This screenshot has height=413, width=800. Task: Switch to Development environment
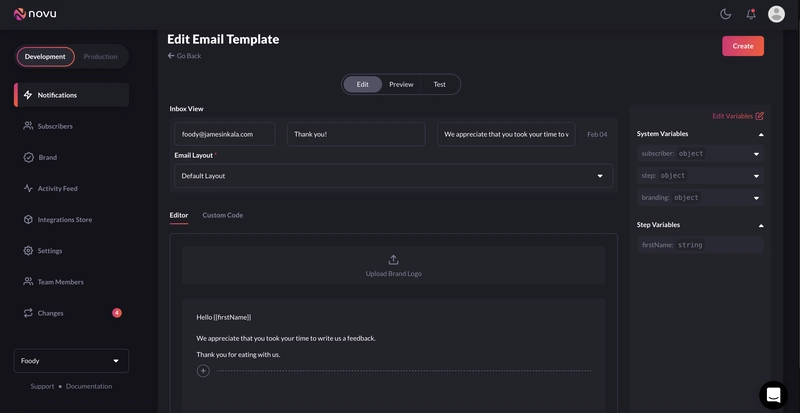[x=45, y=57]
